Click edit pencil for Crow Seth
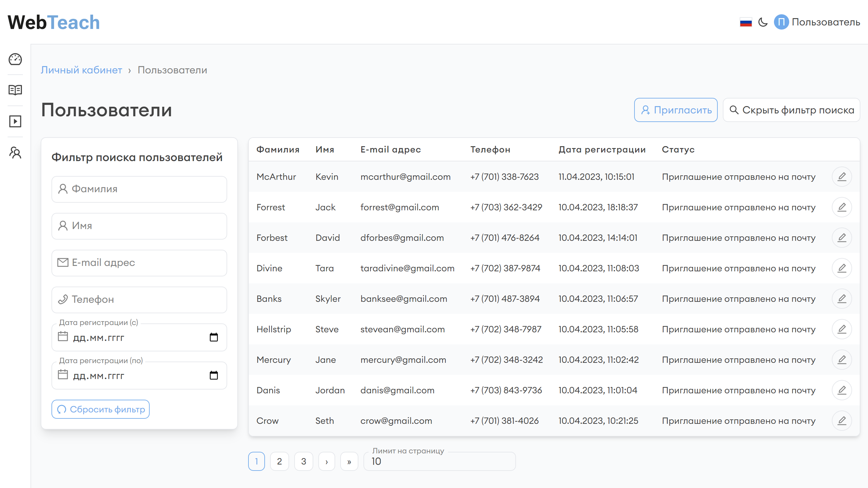The image size is (868, 488). [841, 421]
